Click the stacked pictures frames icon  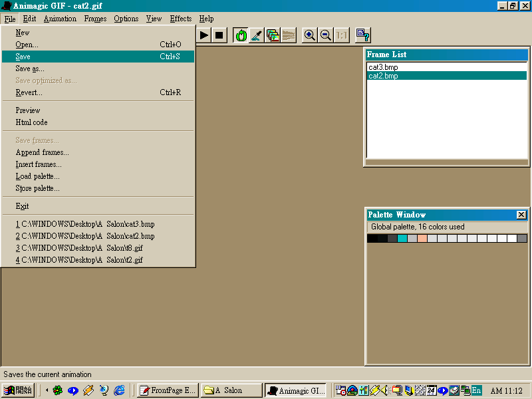point(273,35)
